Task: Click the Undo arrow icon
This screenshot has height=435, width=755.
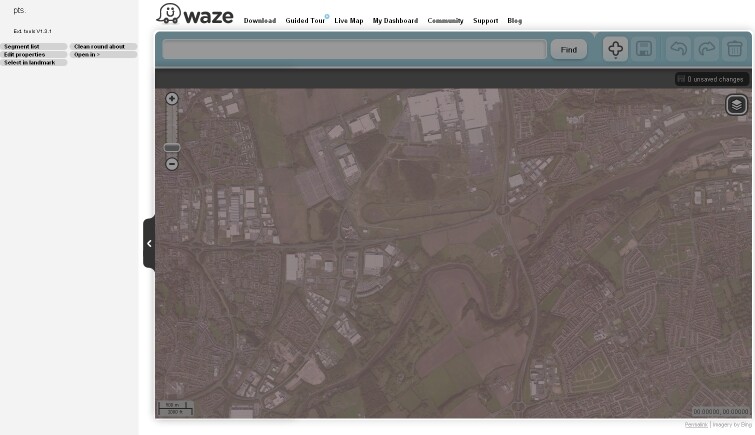Action: (678, 49)
